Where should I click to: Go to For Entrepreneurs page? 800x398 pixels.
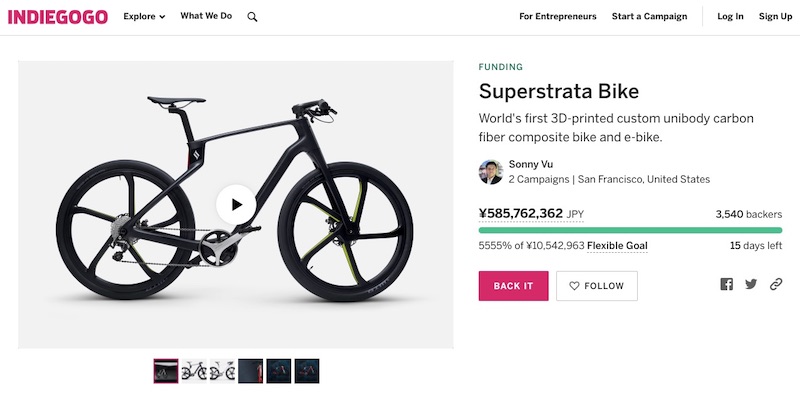click(x=558, y=16)
